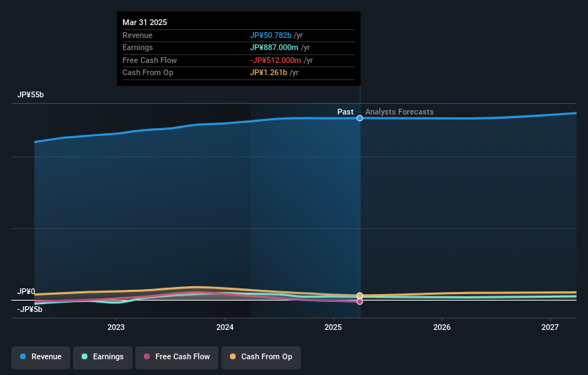
Task: Click the Free Cash Flow label in tooltip
Action: tap(150, 60)
